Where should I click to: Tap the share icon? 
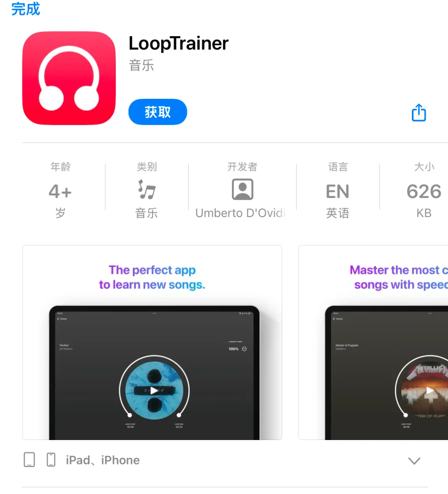419,112
